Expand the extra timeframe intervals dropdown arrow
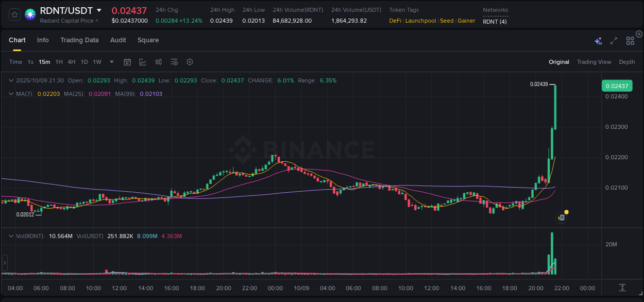The width and height of the screenshot is (644, 302). coord(111,62)
